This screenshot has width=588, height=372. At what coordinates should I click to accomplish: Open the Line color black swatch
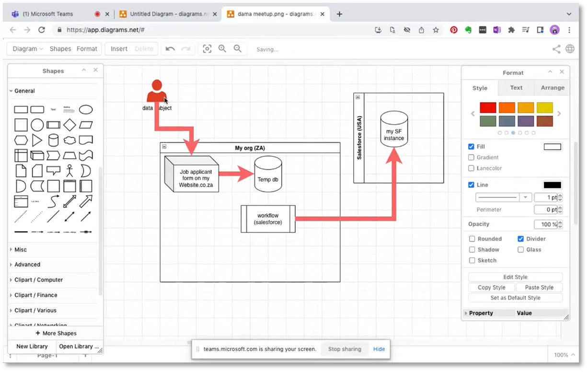tap(552, 185)
